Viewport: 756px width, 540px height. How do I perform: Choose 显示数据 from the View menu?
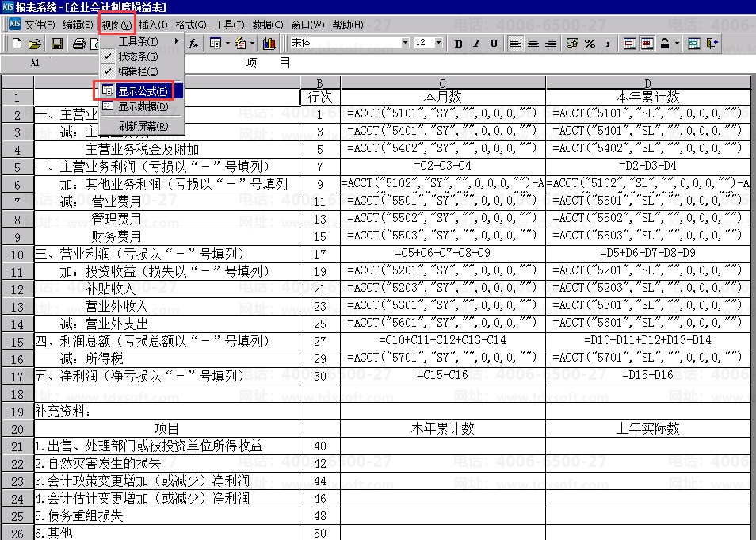click(143, 106)
